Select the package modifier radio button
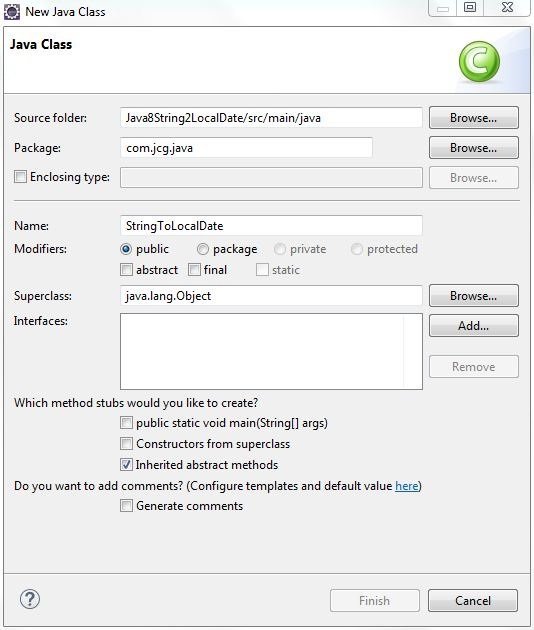The height and width of the screenshot is (630, 534). click(x=203, y=249)
